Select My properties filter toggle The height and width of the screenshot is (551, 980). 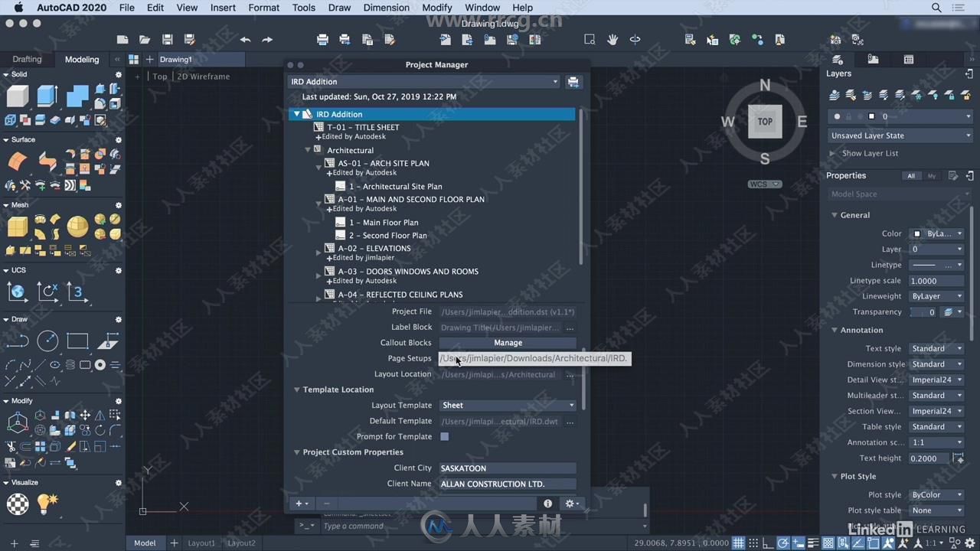tap(932, 176)
